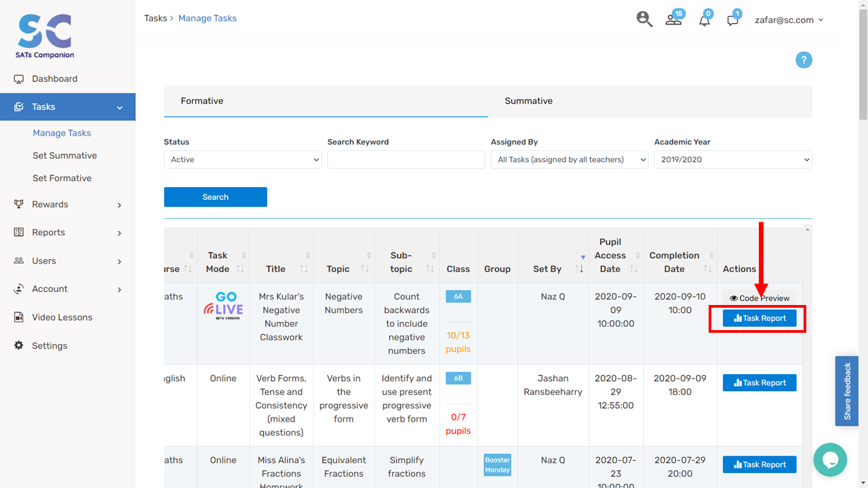Click the 10/13 pupils text

(458, 342)
